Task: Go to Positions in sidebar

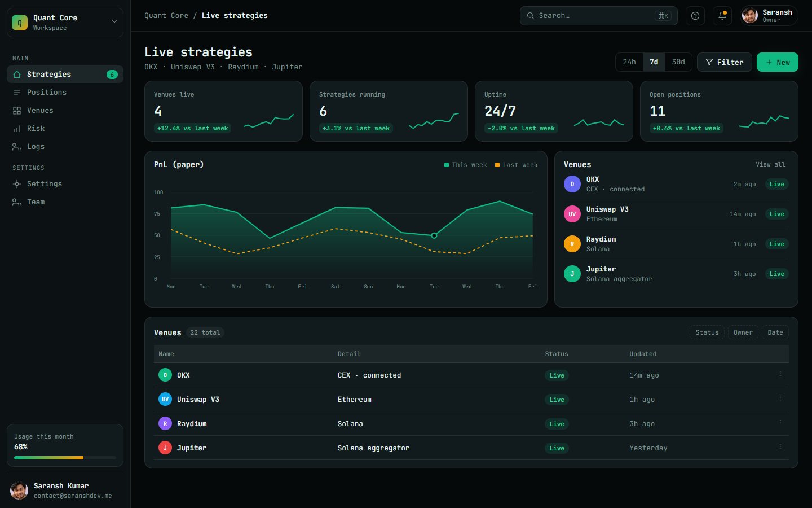Action: point(65,93)
